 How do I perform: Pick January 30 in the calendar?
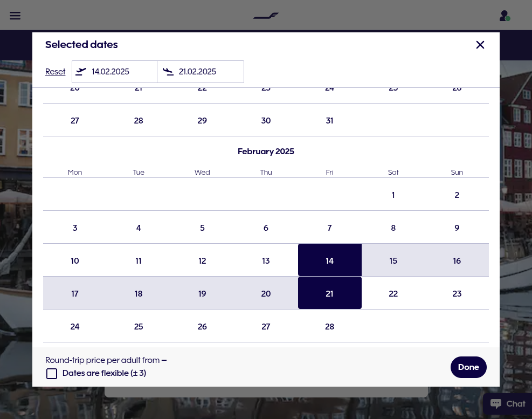pos(266,121)
